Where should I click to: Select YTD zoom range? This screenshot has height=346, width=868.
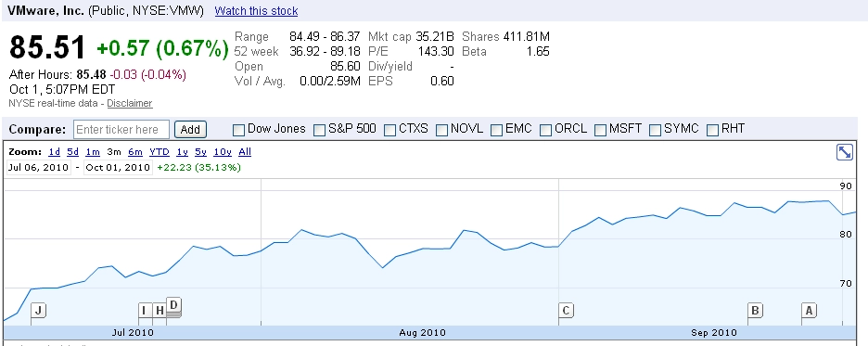[160, 152]
